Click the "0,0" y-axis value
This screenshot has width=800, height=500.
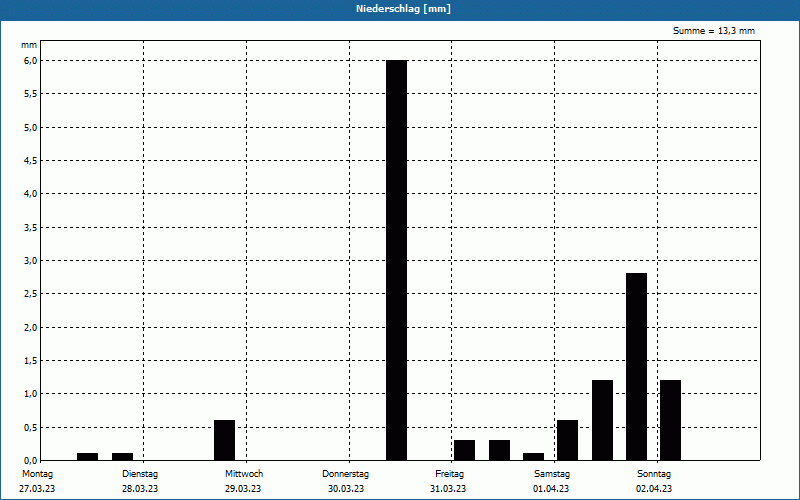pyautogui.click(x=31, y=461)
